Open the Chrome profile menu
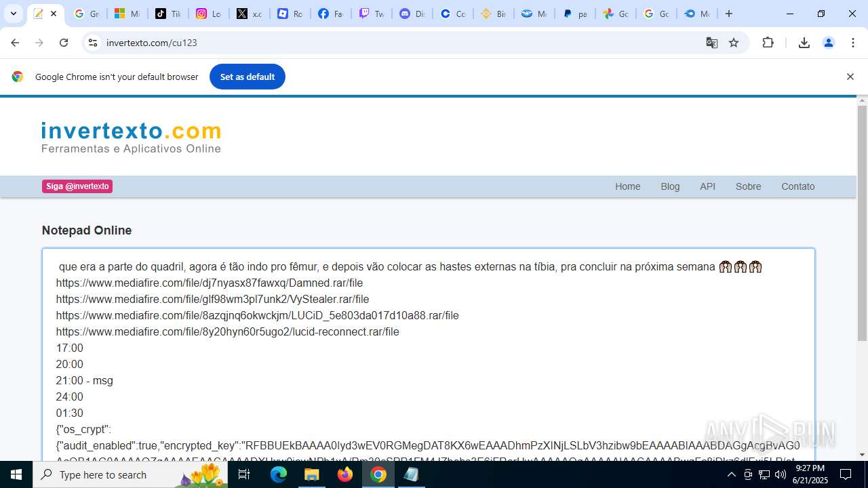Screen dimensions: 868x488 click(x=829, y=43)
